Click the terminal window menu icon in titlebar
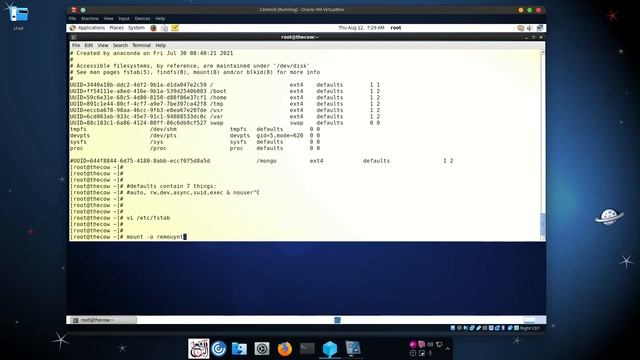Image resolution: width=640 pixels, height=360 pixels. pos(74,37)
